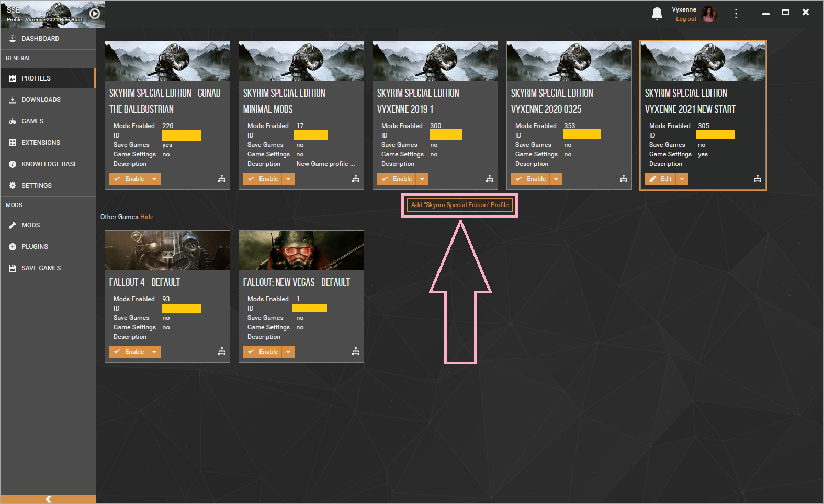Click the play button beside the SSE game banner

tap(95, 14)
